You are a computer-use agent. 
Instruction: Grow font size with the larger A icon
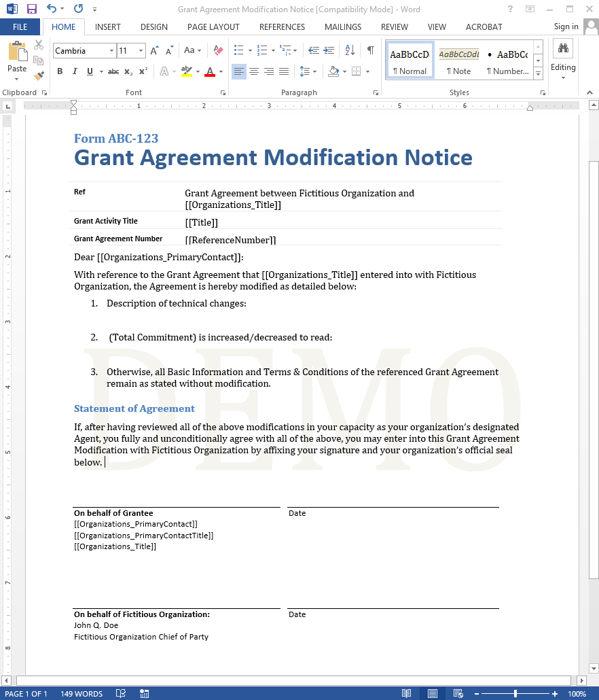[154, 50]
